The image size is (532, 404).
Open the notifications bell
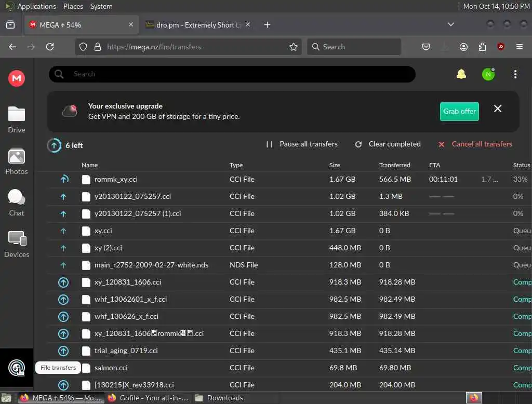point(461,74)
